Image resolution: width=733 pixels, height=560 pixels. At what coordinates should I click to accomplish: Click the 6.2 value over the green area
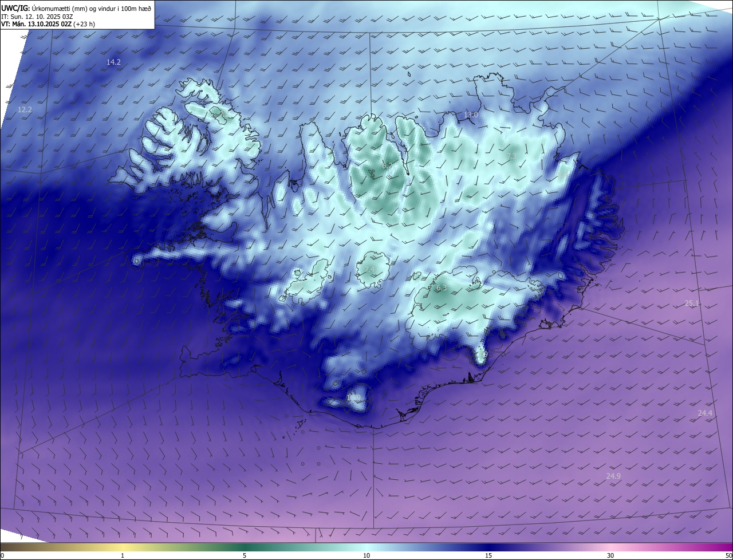(387, 165)
